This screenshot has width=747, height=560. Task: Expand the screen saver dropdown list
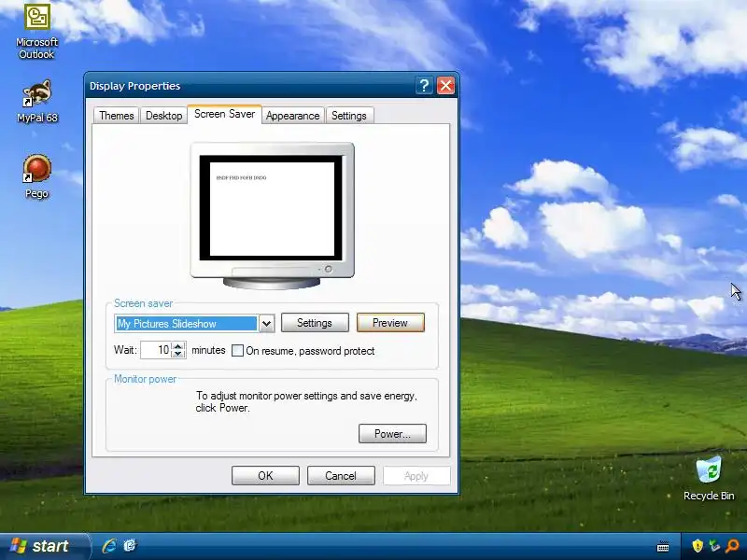click(x=267, y=324)
